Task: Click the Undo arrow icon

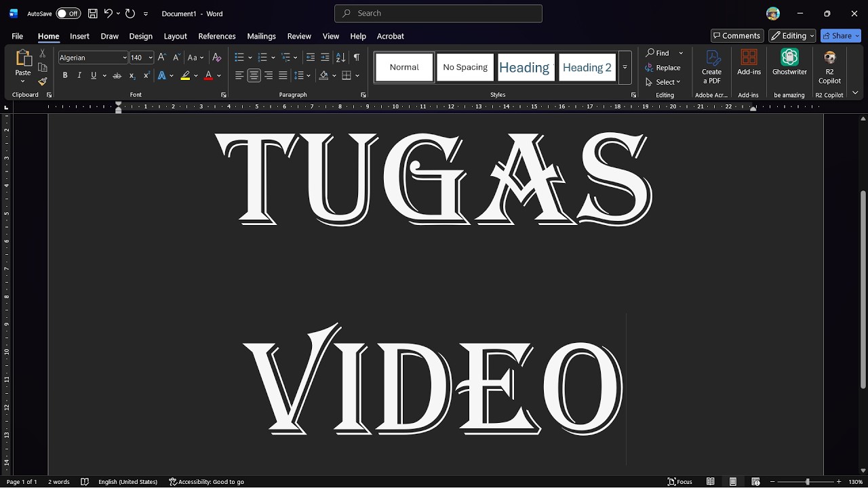Action: [x=108, y=14]
